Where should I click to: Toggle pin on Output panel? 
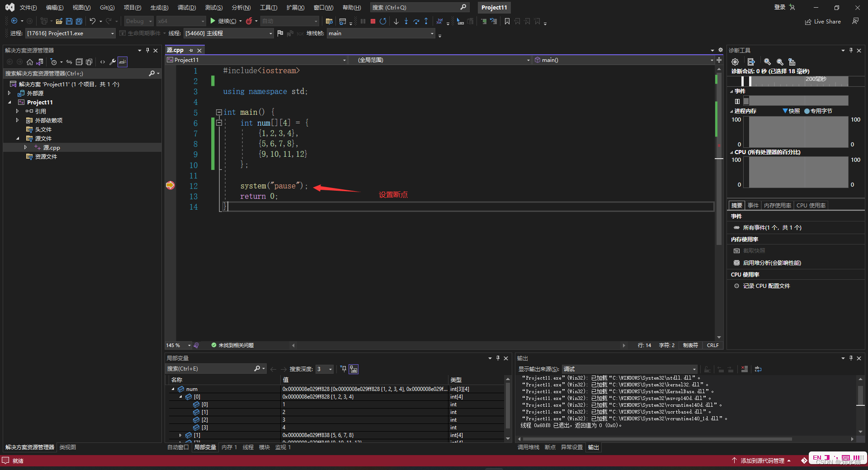(851, 358)
